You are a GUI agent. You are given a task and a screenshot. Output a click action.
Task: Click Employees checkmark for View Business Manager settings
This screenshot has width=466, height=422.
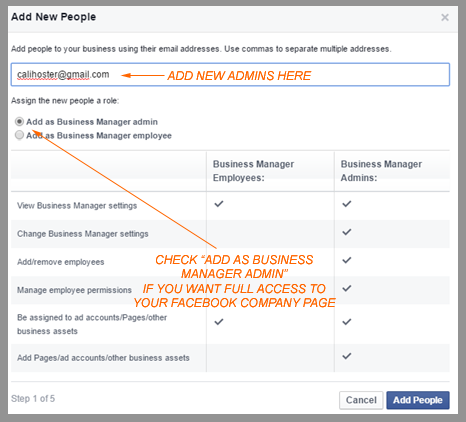point(219,204)
